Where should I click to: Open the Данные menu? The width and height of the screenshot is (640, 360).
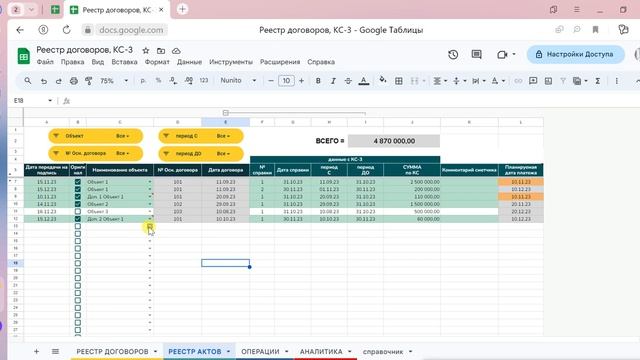[189, 62]
